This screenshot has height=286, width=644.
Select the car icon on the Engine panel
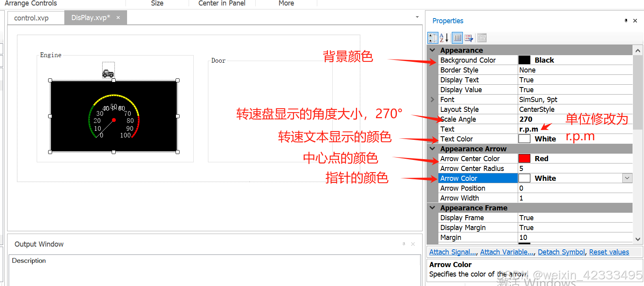(x=108, y=74)
